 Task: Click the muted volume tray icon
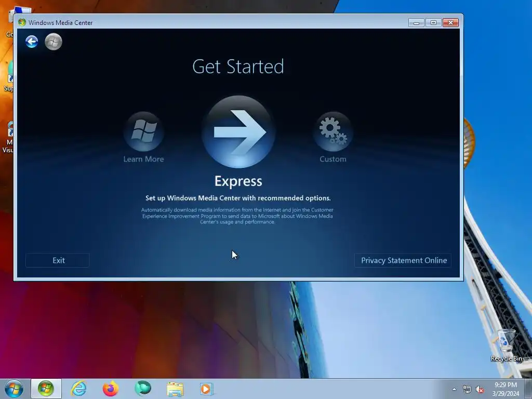click(480, 389)
